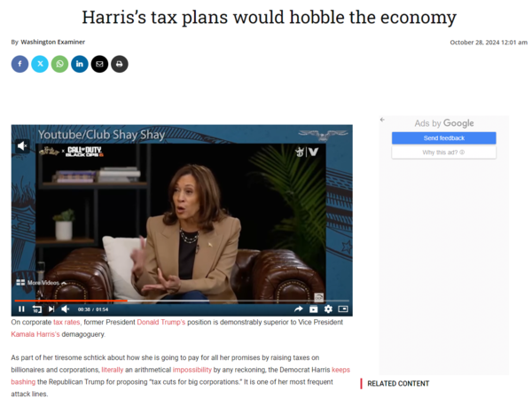Pause the playing video
This screenshot has width=532, height=399.
pyautogui.click(x=21, y=309)
